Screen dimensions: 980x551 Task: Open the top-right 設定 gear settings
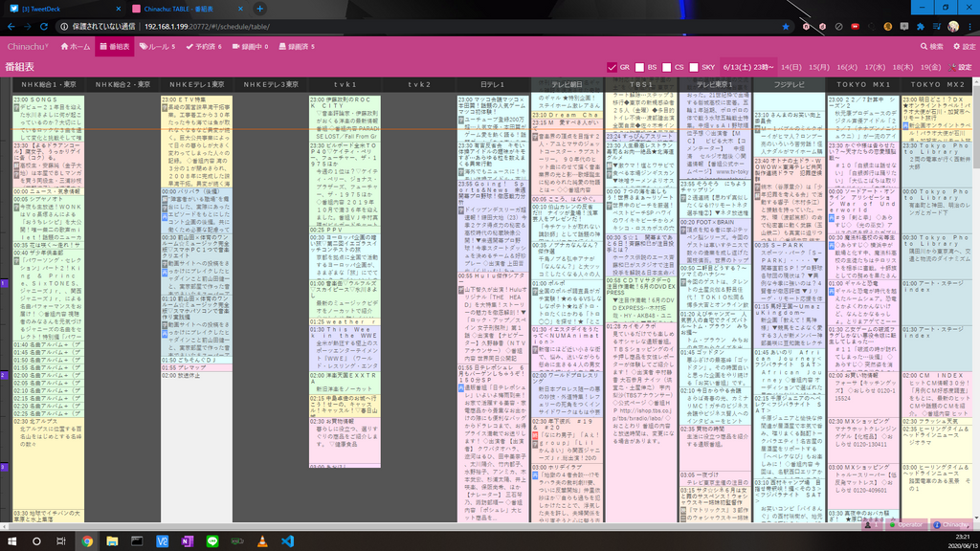coord(964,47)
